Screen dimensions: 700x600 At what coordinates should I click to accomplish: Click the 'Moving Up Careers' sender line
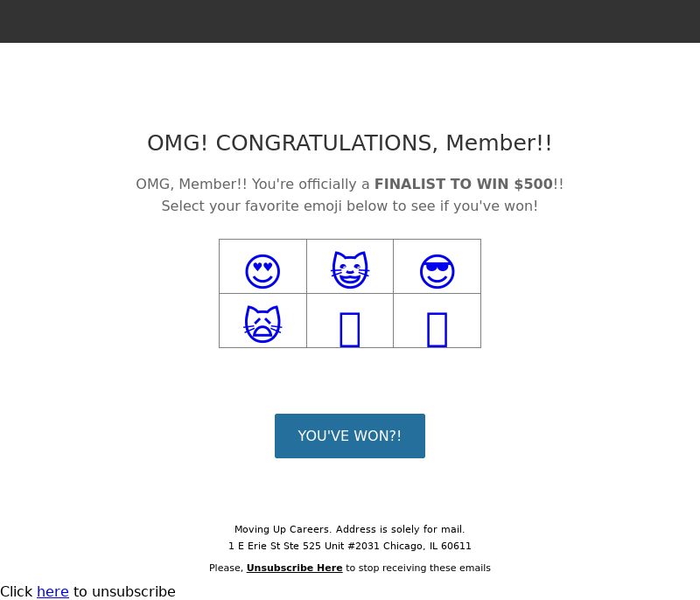[350, 529]
